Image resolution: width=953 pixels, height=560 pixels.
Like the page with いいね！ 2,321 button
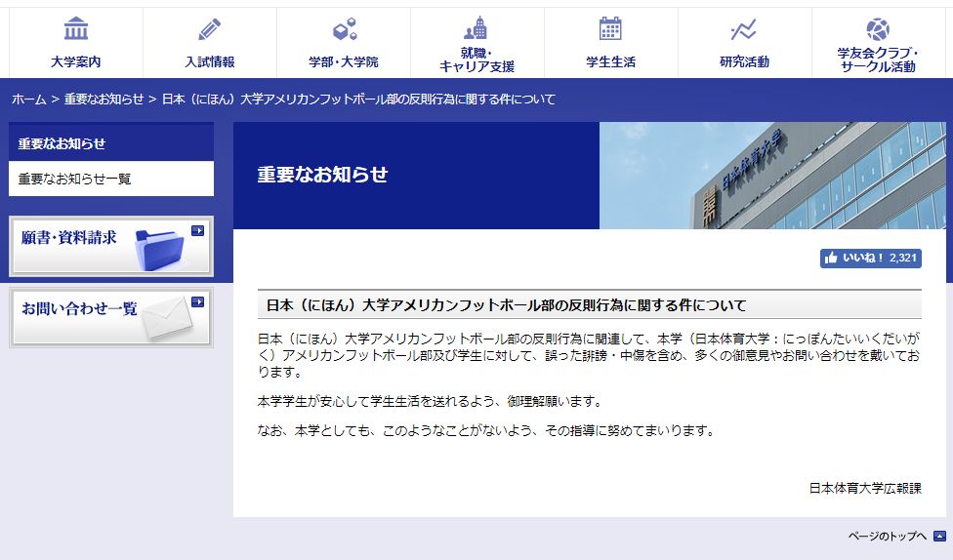[870, 259]
